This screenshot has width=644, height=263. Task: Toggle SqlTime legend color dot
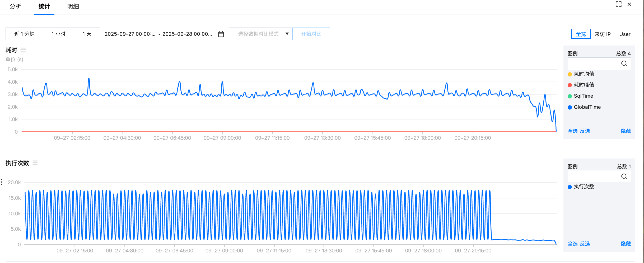570,96
